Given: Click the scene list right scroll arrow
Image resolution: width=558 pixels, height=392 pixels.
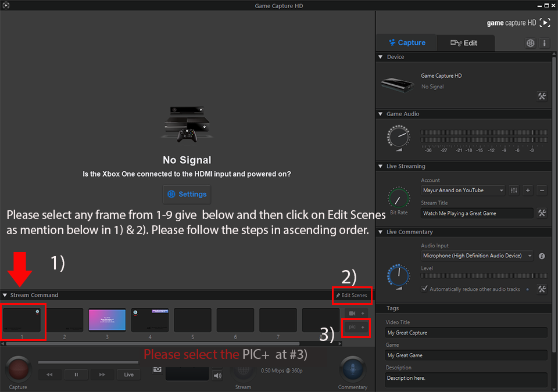Looking at the screenshot, I should click(340, 344).
